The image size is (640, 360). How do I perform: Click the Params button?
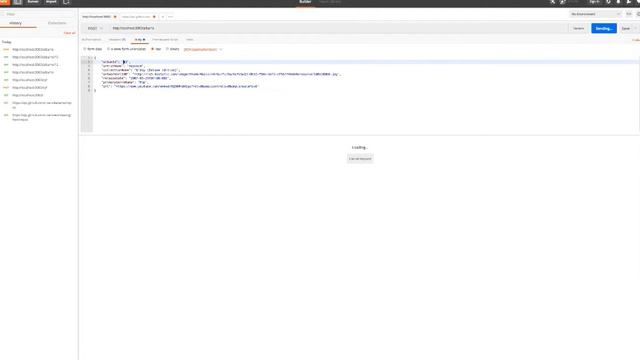[578, 29]
